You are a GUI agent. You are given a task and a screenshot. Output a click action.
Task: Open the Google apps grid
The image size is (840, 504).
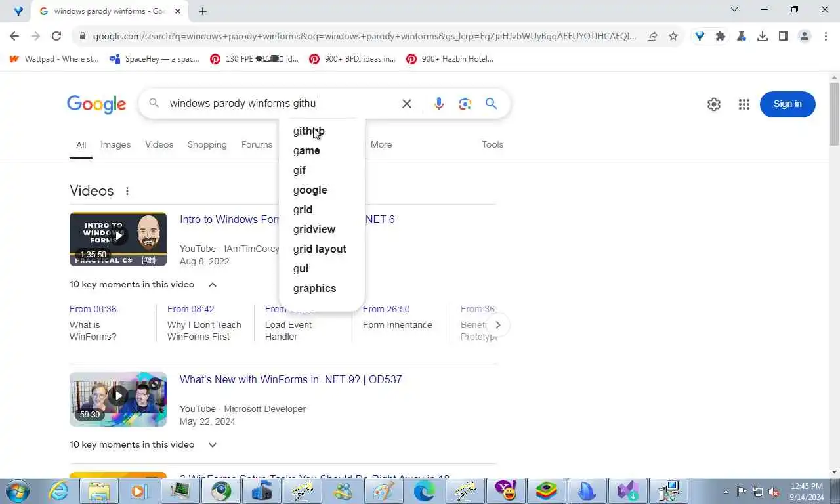click(744, 104)
